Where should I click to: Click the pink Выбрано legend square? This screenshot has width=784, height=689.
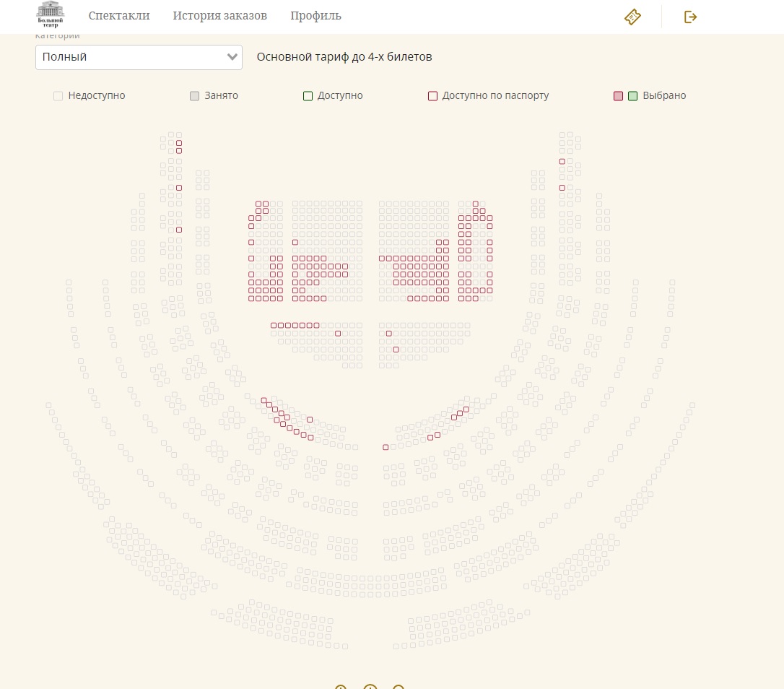[x=618, y=96]
